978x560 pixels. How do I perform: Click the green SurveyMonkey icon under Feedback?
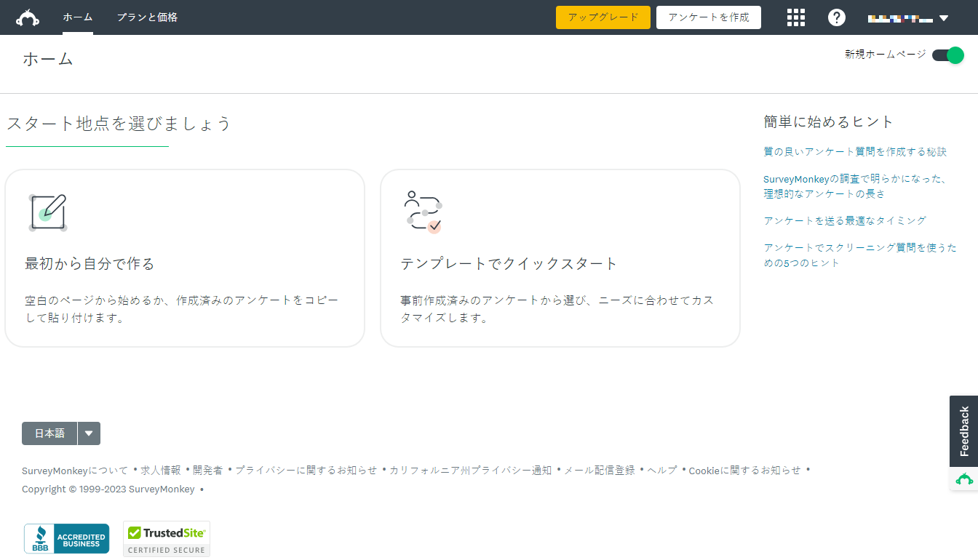click(964, 479)
